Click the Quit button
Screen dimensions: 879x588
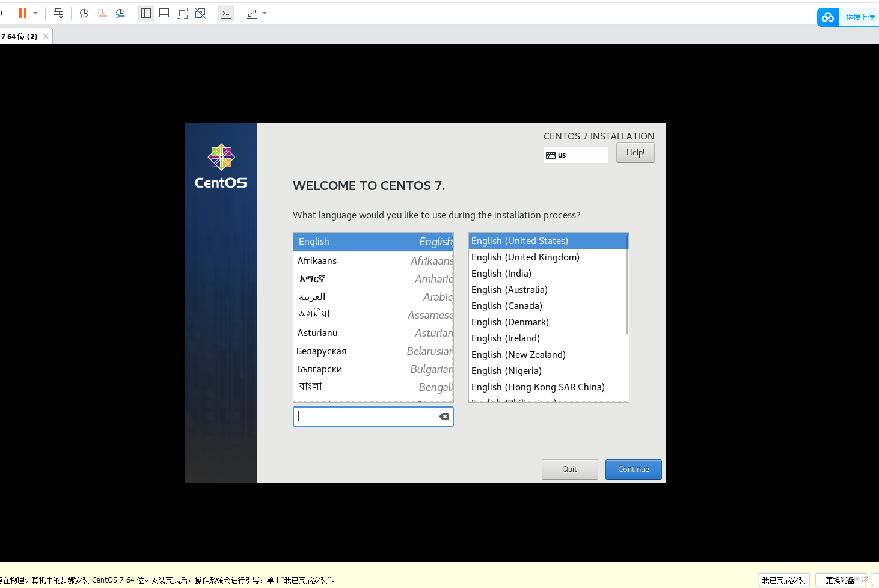point(569,470)
